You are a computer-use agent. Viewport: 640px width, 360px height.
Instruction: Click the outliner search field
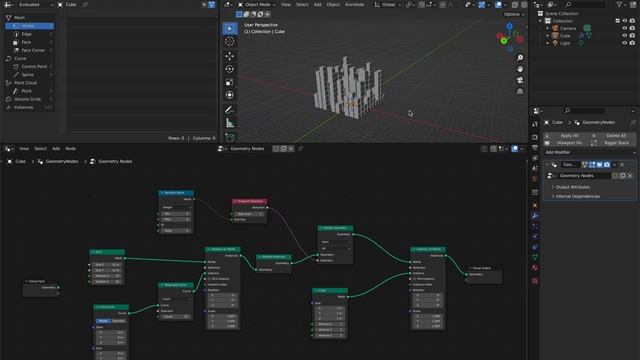(x=585, y=4)
